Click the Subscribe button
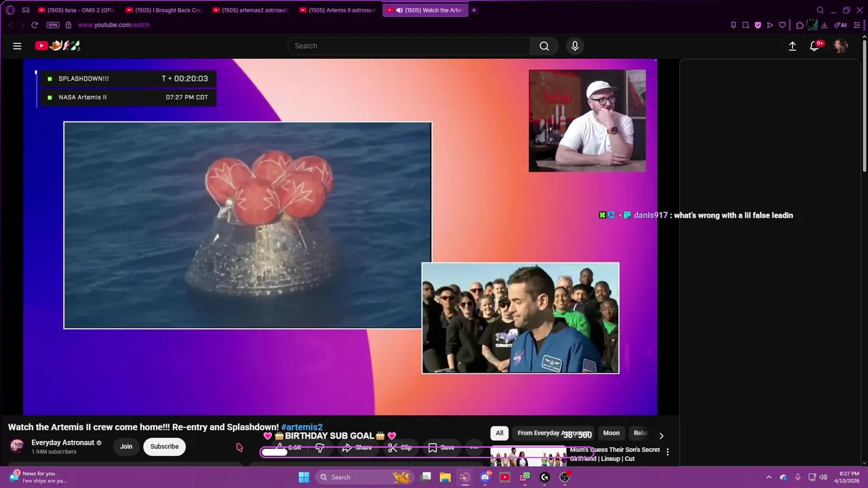 164,447
